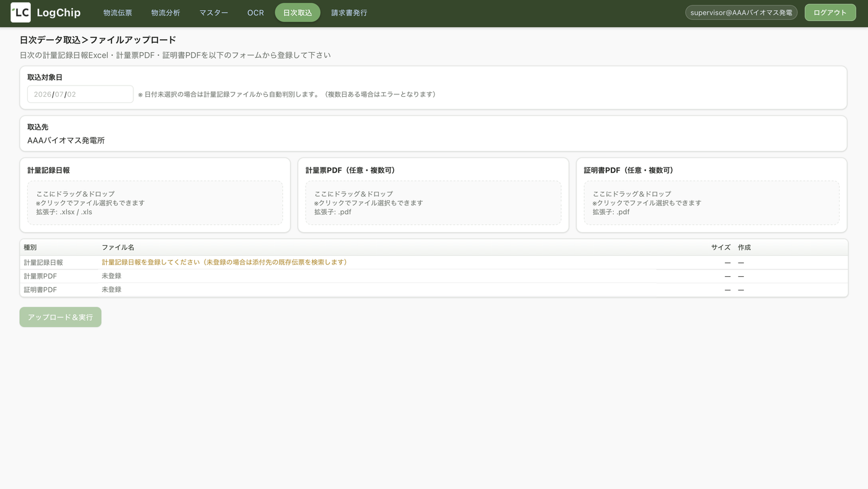The width and height of the screenshot is (868, 489).
Task: Click the supervisor@AAAバイオマス発電 user badge
Action: tap(741, 12)
